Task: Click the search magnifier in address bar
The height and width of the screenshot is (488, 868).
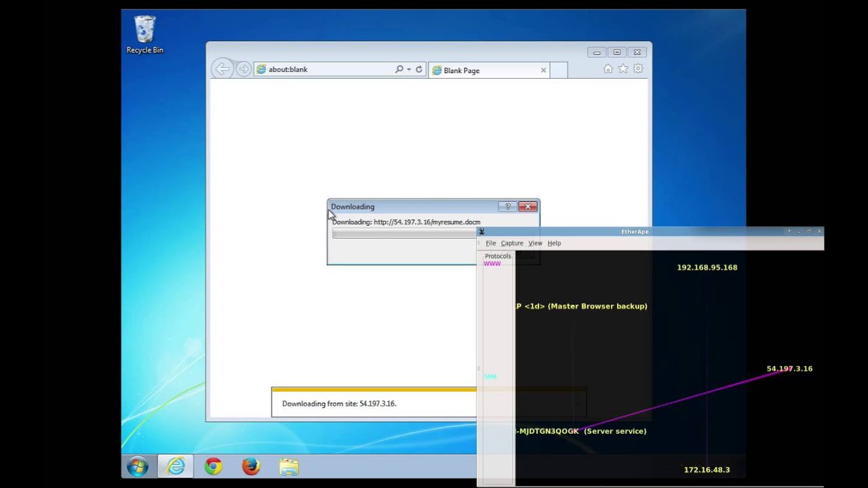Action: (x=399, y=69)
